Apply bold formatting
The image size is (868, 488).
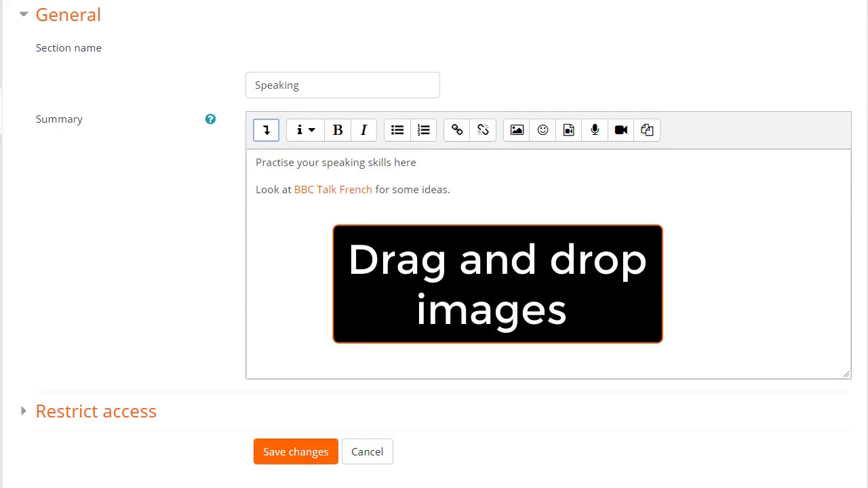pyautogui.click(x=338, y=130)
